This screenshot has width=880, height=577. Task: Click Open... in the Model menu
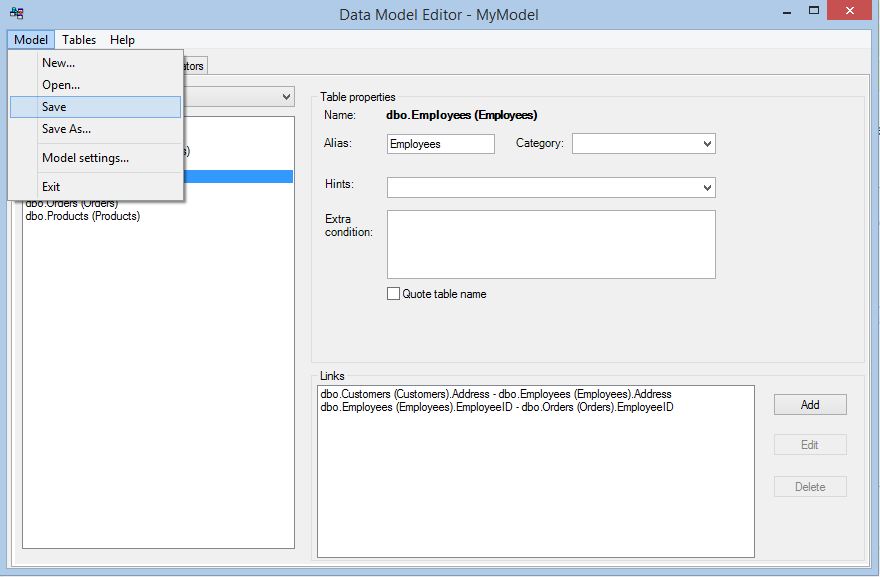60,84
